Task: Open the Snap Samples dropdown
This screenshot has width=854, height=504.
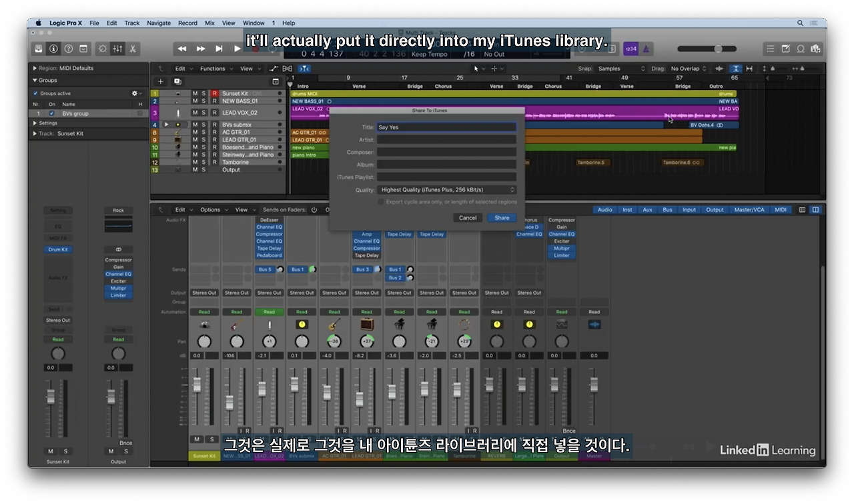Action: [x=620, y=69]
